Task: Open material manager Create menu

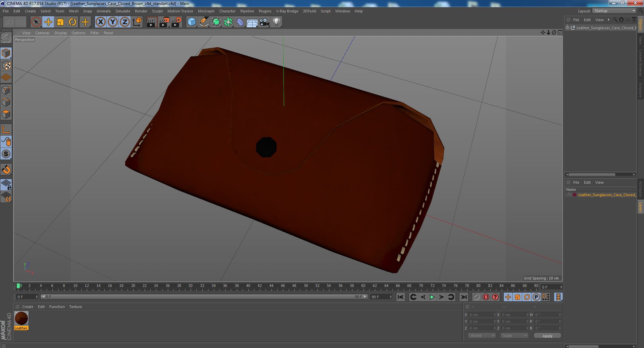Action: pos(28,307)
